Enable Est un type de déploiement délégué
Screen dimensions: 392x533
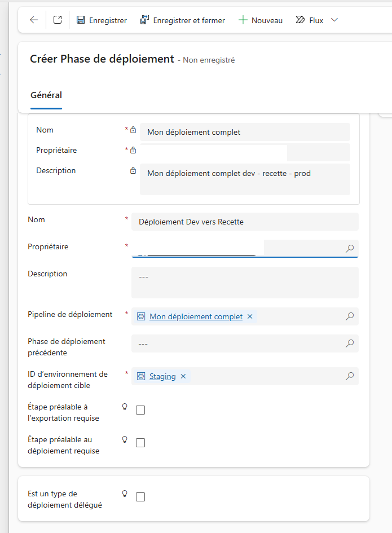(140, 497)
